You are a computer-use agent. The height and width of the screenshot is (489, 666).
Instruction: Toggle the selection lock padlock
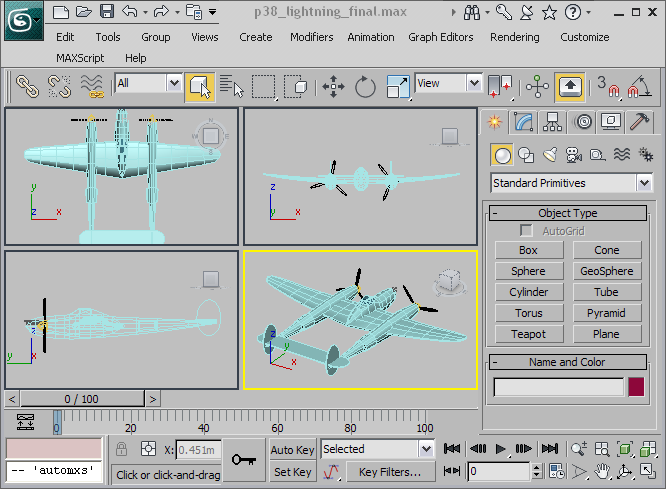[121, 449]
